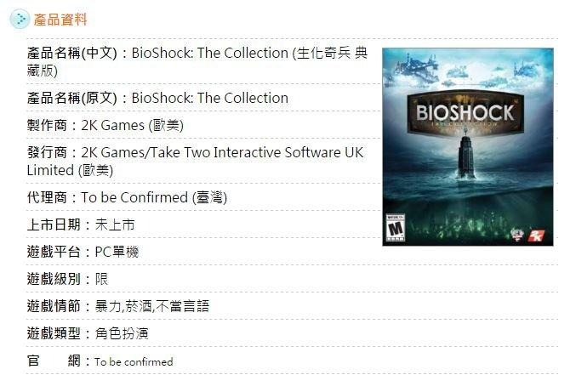The image size is (576, 392).
Task: Click the 產品資料 section heading
Action: pyautogui.click(x=60, y=20)
